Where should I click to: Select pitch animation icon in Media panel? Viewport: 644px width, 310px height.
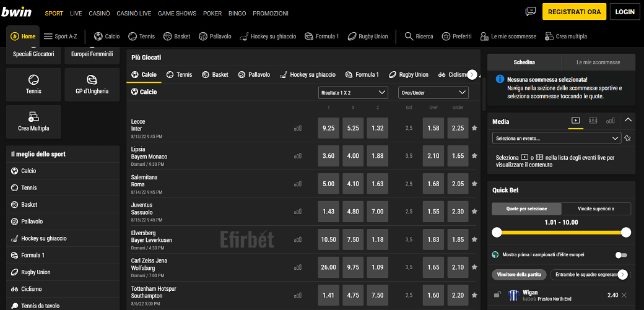(x=593, y=121)
